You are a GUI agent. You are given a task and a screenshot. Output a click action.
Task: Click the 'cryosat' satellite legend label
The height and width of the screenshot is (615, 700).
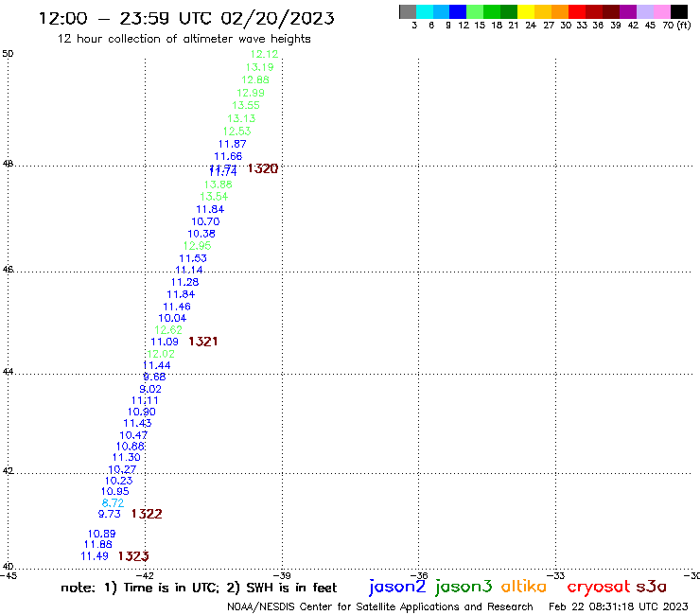[599, 587]
